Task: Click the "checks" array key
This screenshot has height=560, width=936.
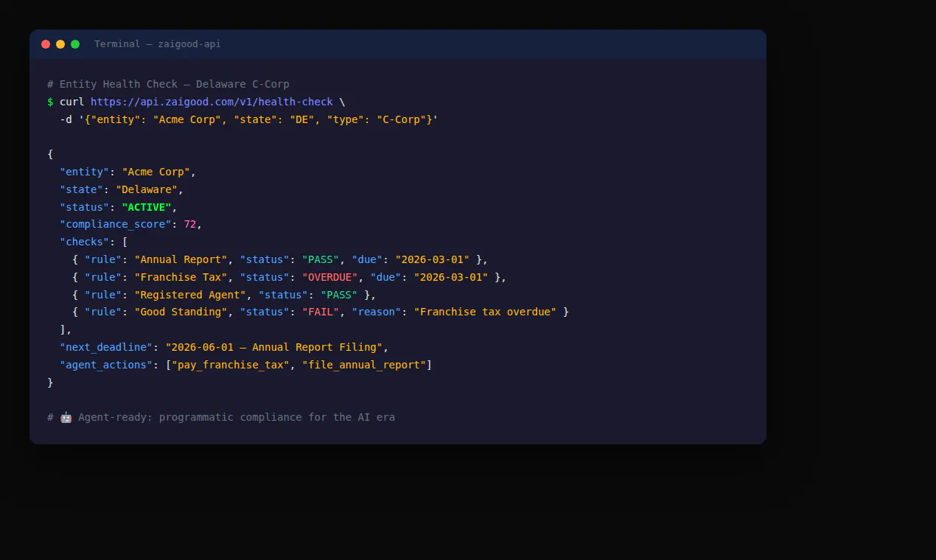Action: point(84,242)
